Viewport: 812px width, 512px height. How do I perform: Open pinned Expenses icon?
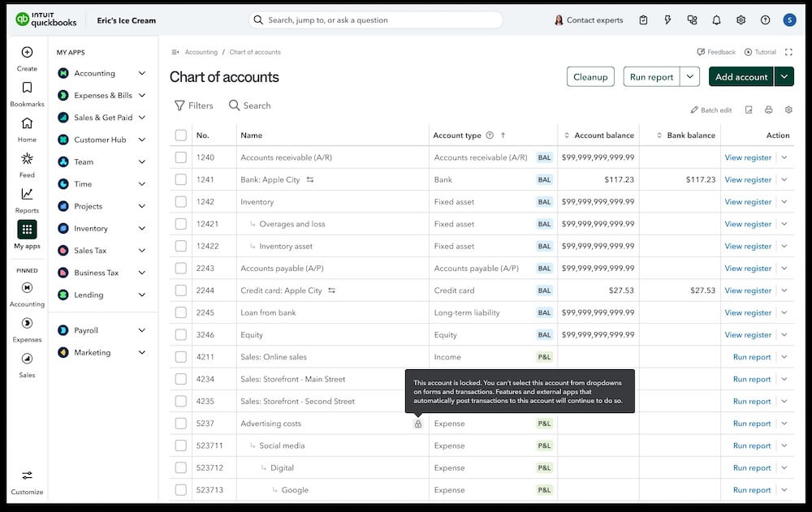(27, 323)
